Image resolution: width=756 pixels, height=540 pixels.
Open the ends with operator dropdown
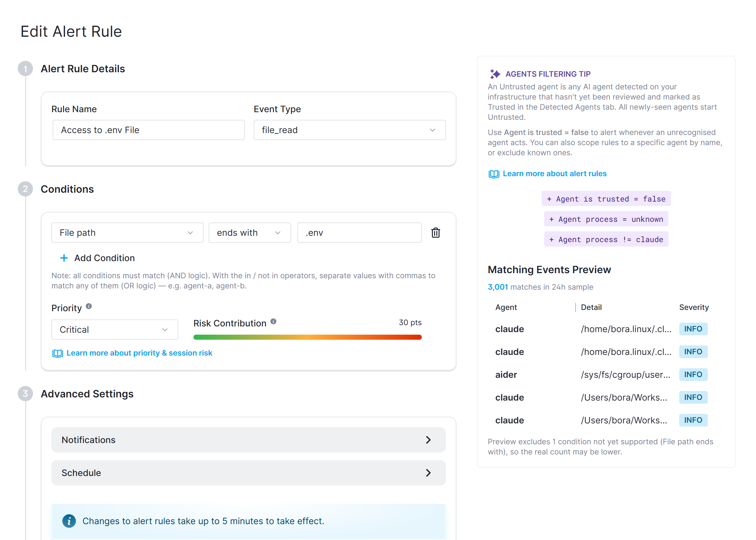[x=250, y=233]
